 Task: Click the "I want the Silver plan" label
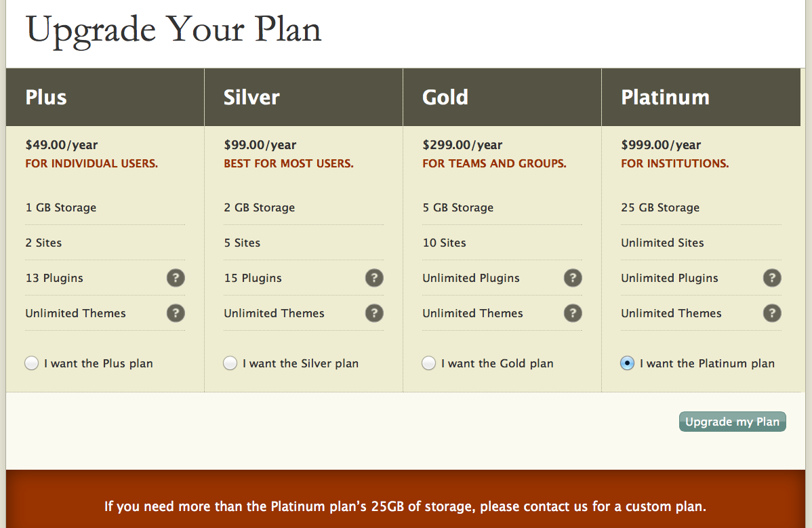coord(300,363)
